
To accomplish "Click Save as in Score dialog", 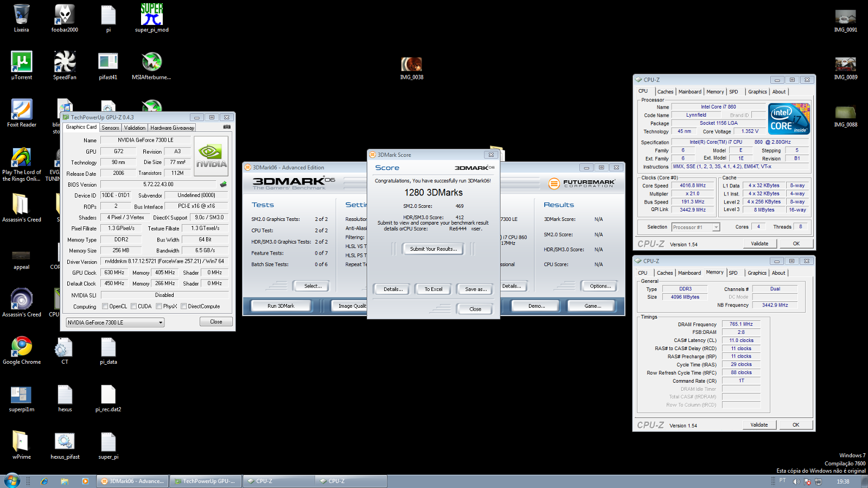I will [x=476, y=289].
